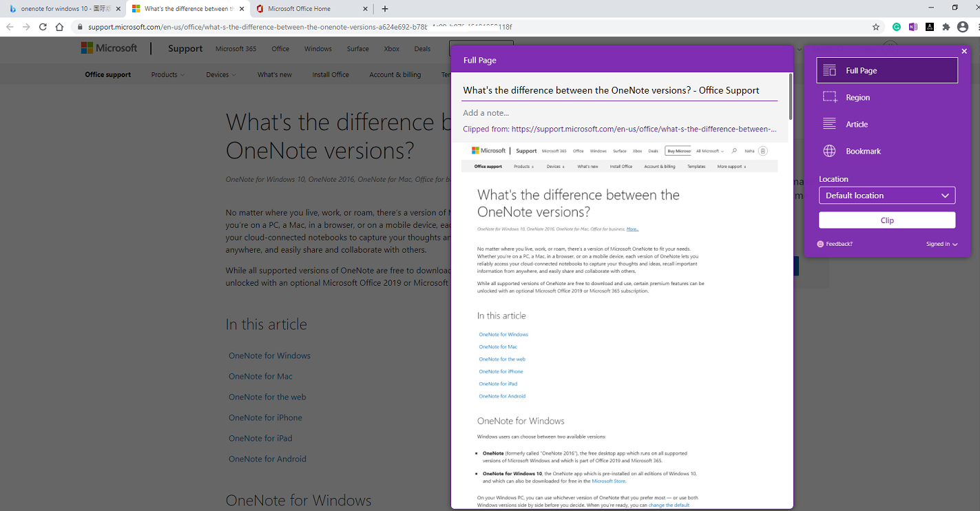
Task: Click the Clip button
Action: 886,220
